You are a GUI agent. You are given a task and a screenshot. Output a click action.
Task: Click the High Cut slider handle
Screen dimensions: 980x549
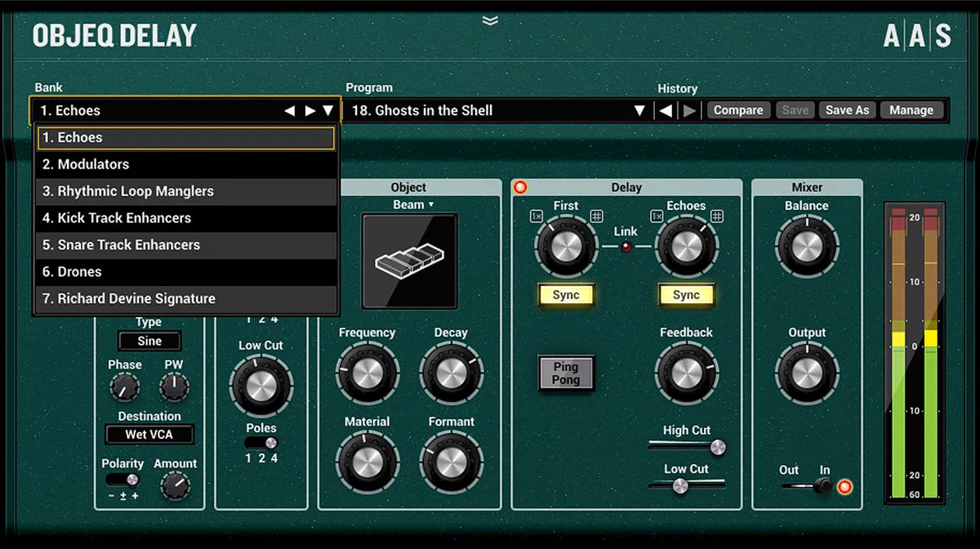(x=717, y=446)
